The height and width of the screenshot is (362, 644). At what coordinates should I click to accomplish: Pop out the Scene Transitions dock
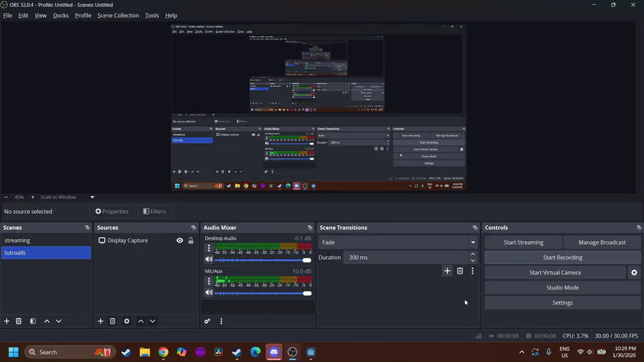pyautogui.click(x=475, y=228)
